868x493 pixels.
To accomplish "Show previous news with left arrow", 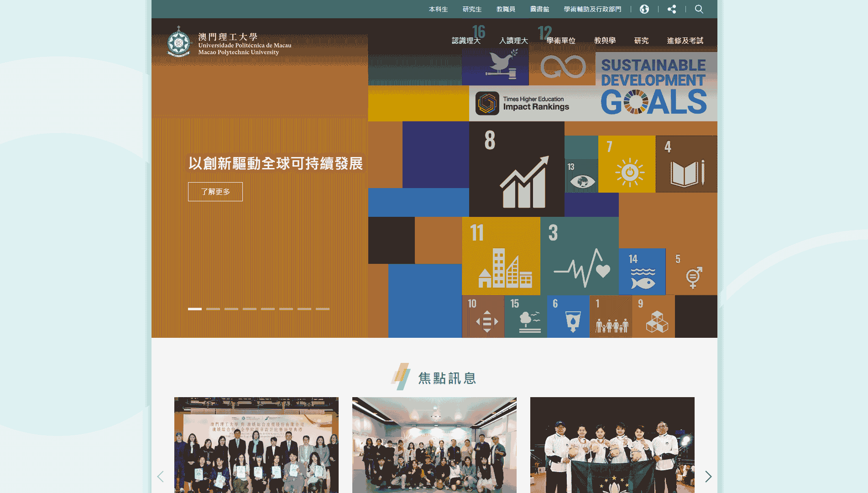I will point(160,477).
